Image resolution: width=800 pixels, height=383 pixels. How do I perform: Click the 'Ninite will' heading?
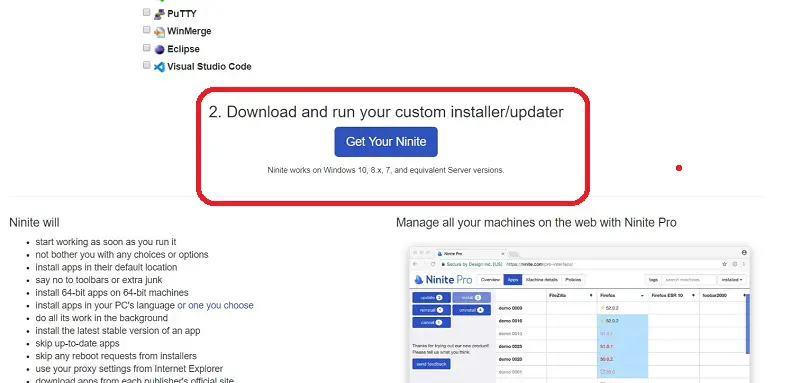tap(34, 222)
